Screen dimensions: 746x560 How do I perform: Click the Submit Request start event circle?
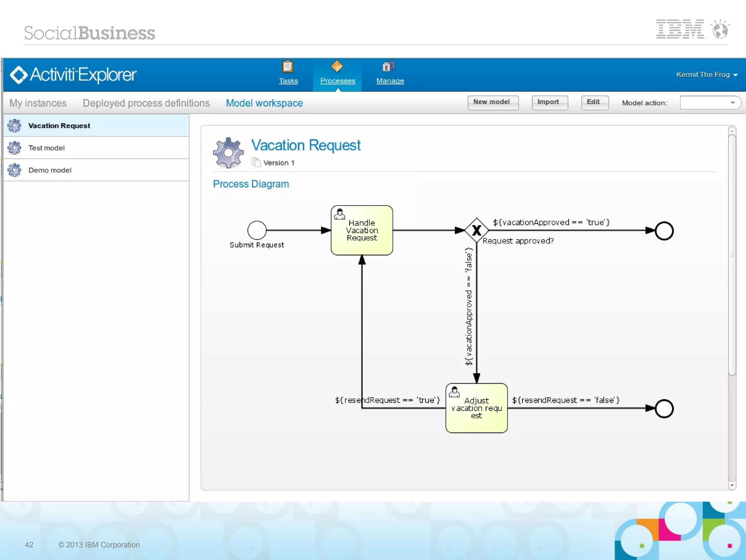click(257, 230)
